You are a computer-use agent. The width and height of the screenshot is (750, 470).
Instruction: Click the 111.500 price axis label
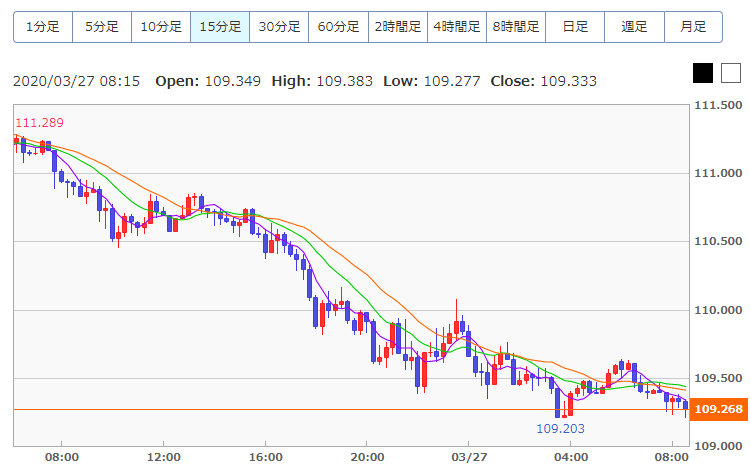(x=718, y=106)
